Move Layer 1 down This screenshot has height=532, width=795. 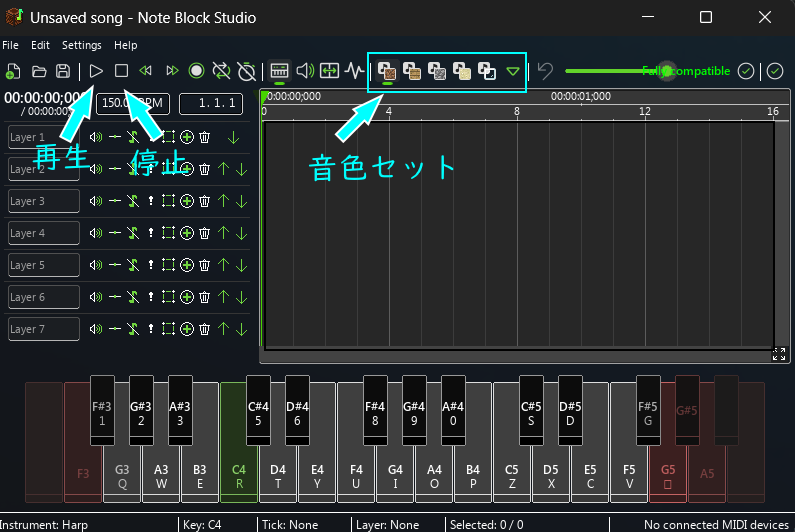pyautogui.click(x=233, y=137)
